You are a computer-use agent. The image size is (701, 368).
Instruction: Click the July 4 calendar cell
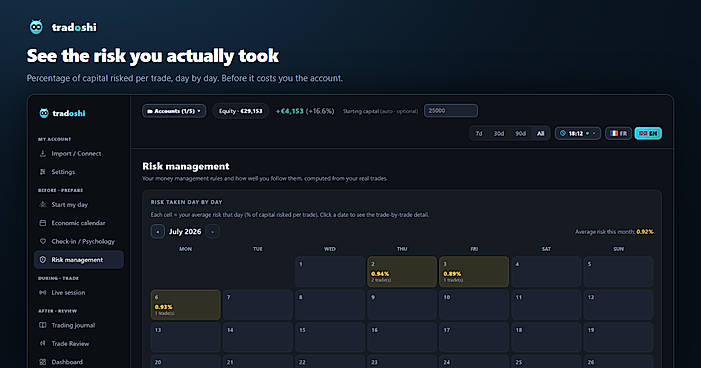pyautogui.click(x=546, y=271)
